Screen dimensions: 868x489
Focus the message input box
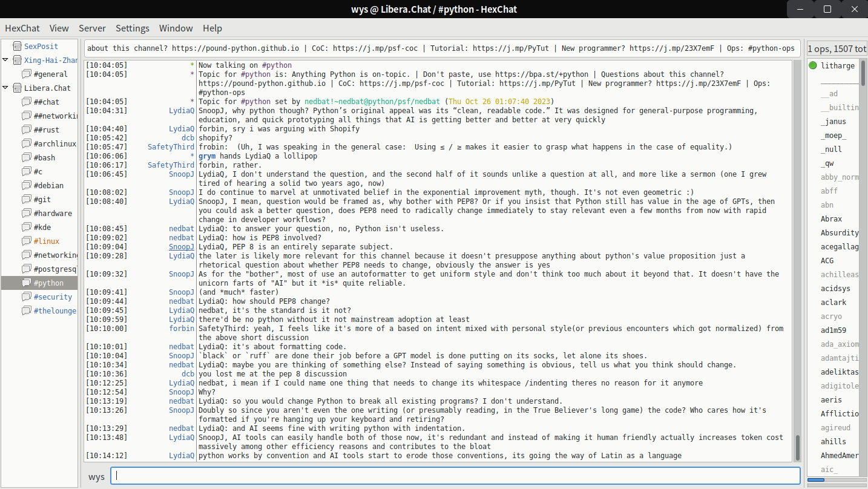pos(455,476)
